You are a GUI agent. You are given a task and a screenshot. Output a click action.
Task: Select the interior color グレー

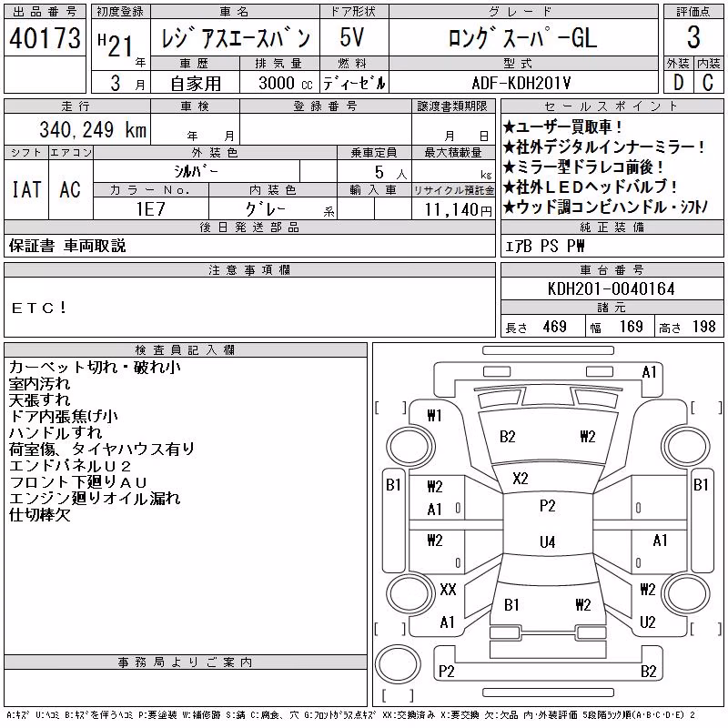pos(266,209)
